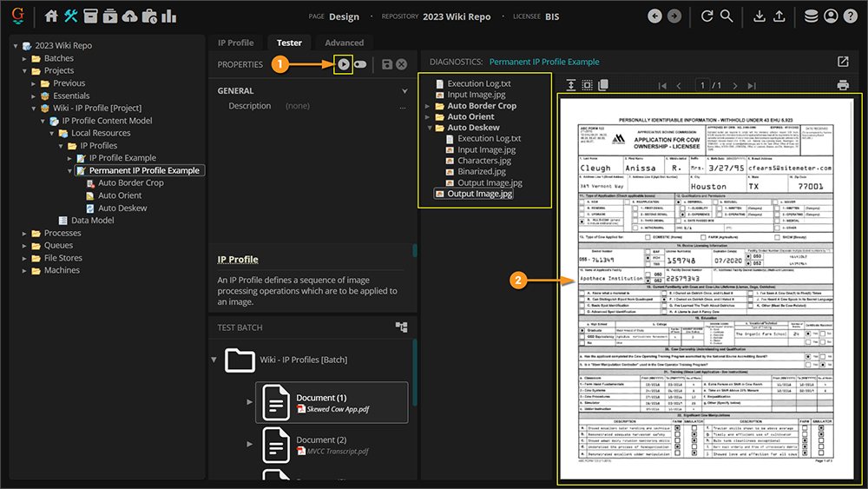Click the Design tools wrench icon
This screenshot has width=868, height=489.
[71, 17]
